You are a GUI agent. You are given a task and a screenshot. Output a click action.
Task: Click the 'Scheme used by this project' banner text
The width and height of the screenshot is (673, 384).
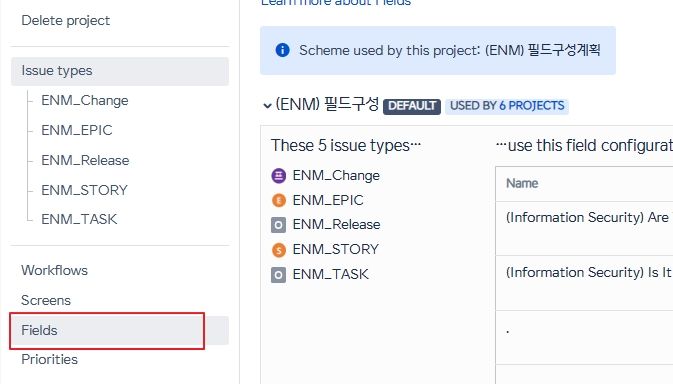click(450, 50)
